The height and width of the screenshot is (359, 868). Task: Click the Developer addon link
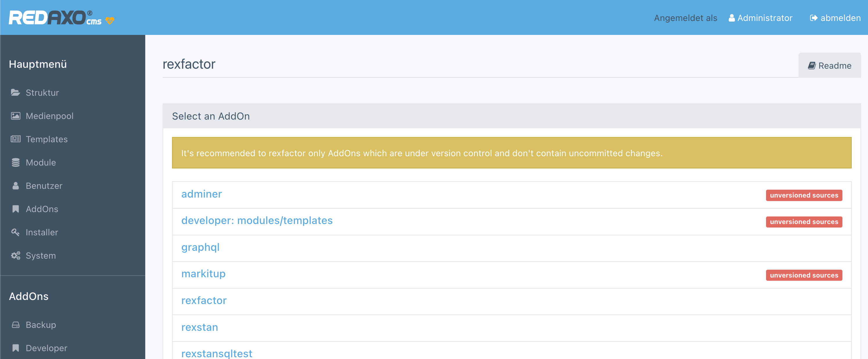pos(47,348)
